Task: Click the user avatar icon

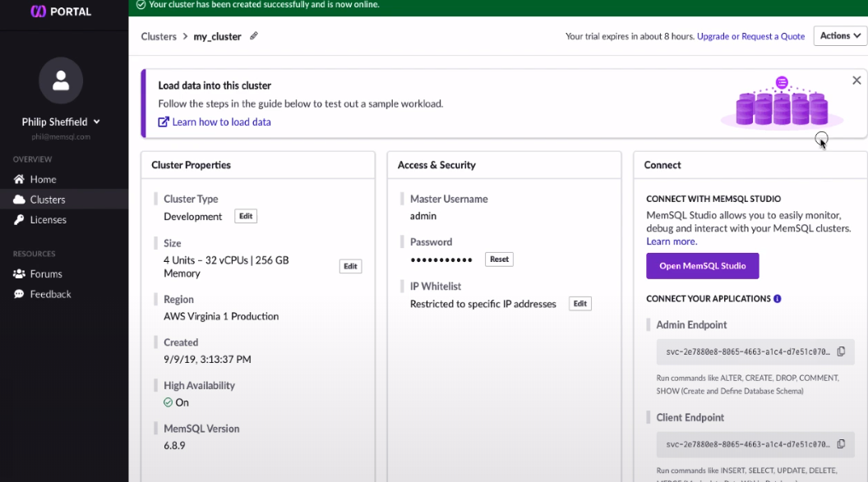Action: [62, 80]
